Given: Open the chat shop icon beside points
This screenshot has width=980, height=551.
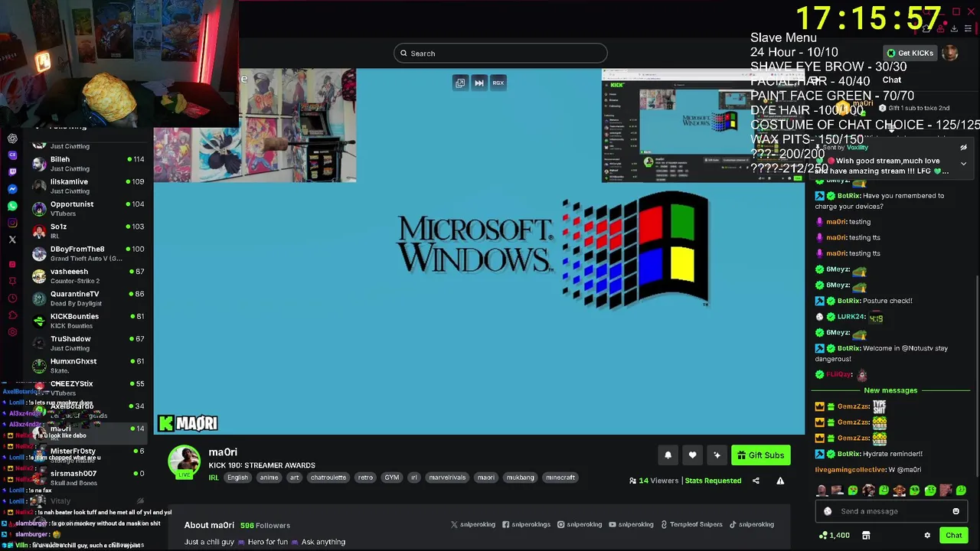Looking at the screenshot, I should point(866,536).
